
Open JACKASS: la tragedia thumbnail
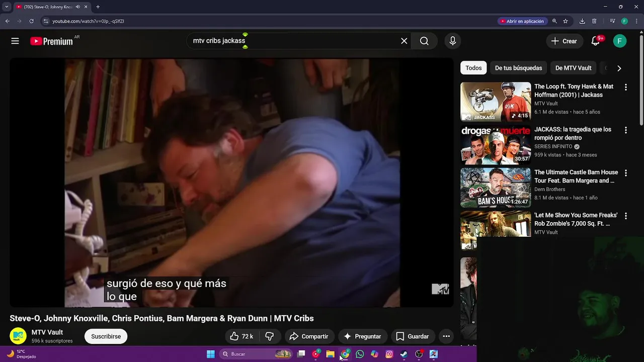point(496,145)
